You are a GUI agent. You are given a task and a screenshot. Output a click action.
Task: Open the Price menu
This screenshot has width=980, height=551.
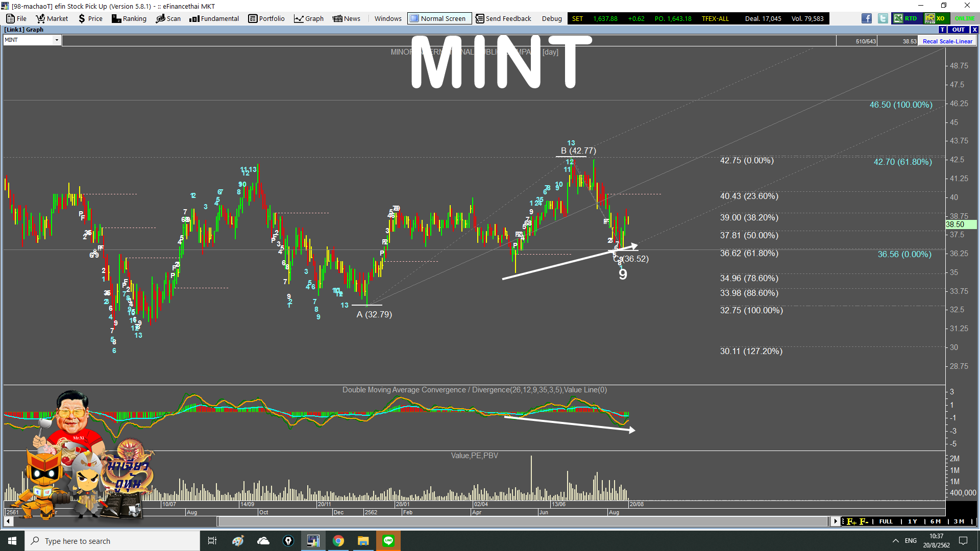click(90, 18)
